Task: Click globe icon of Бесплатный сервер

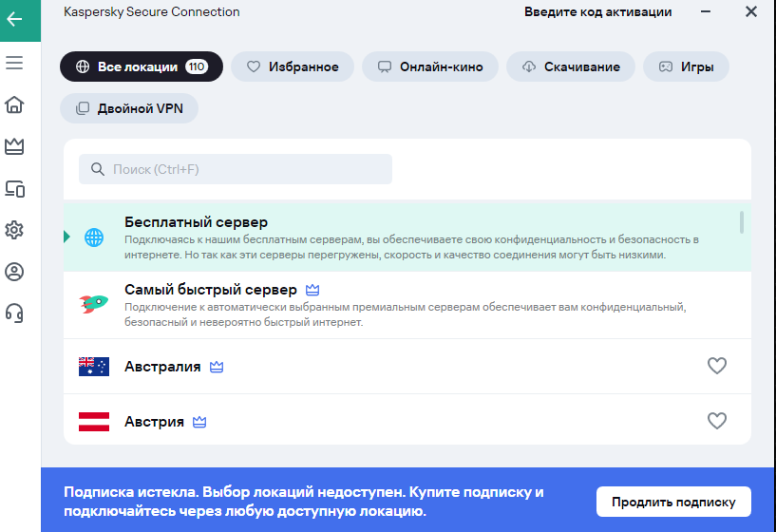Action: (x=94, y=238)
